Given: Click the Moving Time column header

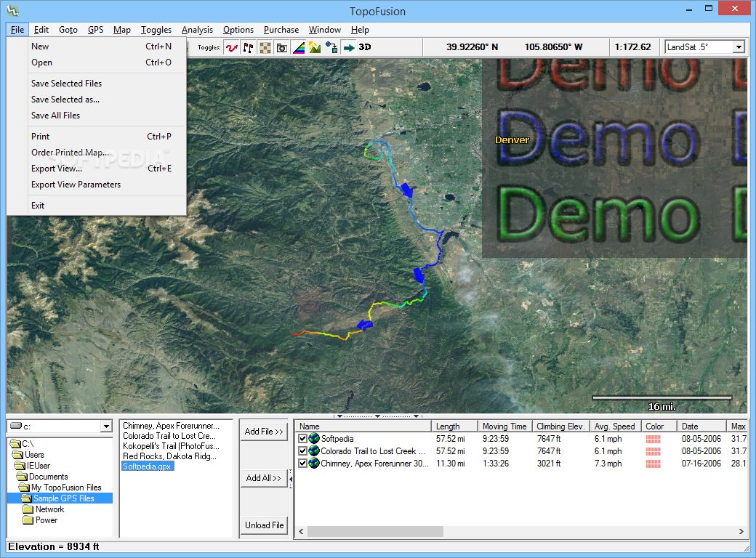Looking at the screenshot, I should (x=504, y=426).
